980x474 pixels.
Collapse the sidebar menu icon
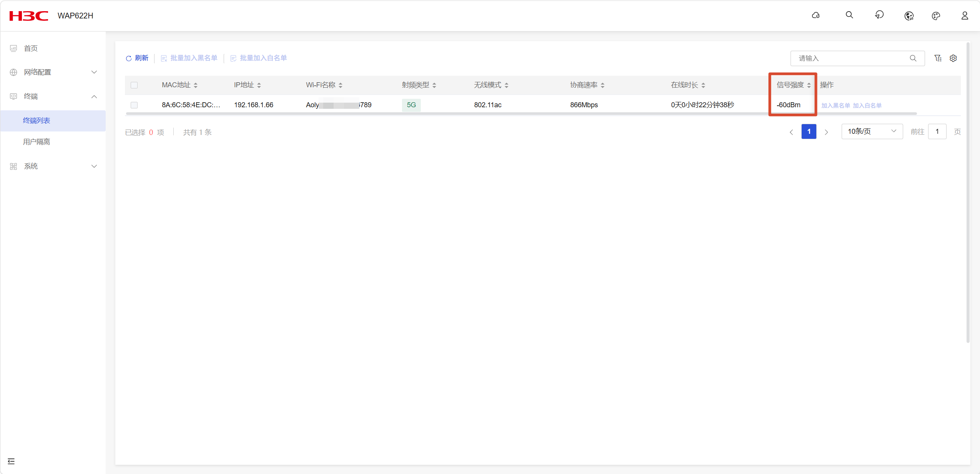[11, 461]
